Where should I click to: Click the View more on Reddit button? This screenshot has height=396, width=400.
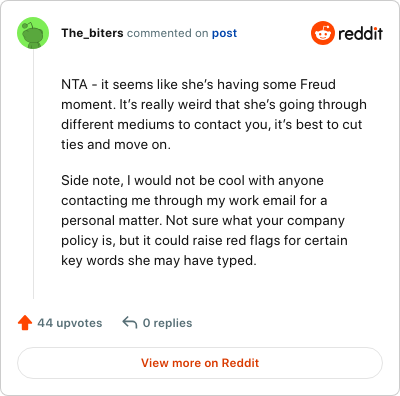[200, 363]
